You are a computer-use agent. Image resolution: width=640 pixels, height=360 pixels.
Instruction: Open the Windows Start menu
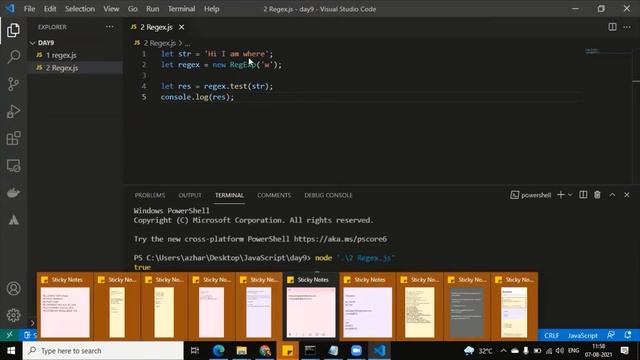click(11, 351)
